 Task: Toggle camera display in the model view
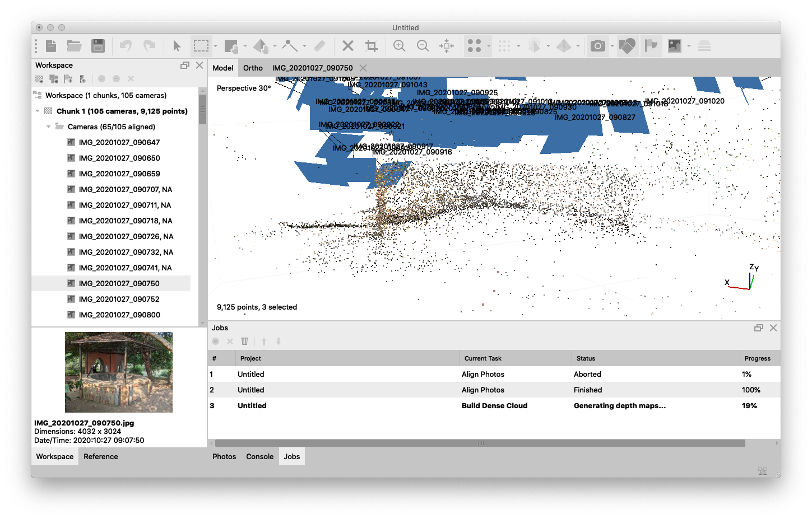click(x=598, y=45)
